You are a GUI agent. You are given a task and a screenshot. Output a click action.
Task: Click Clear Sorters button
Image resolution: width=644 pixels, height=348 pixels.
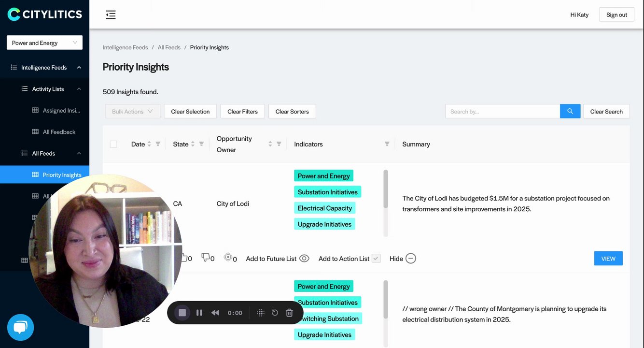(x=292, y=111)
